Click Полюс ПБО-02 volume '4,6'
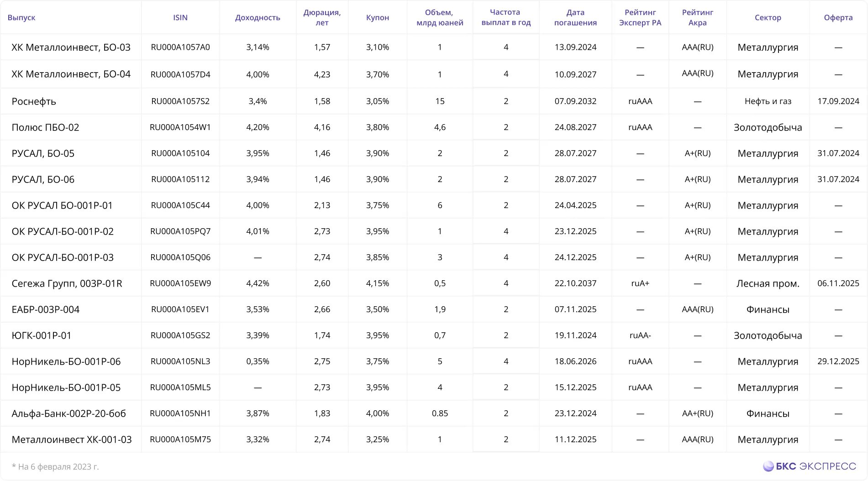 coord(440,127)
